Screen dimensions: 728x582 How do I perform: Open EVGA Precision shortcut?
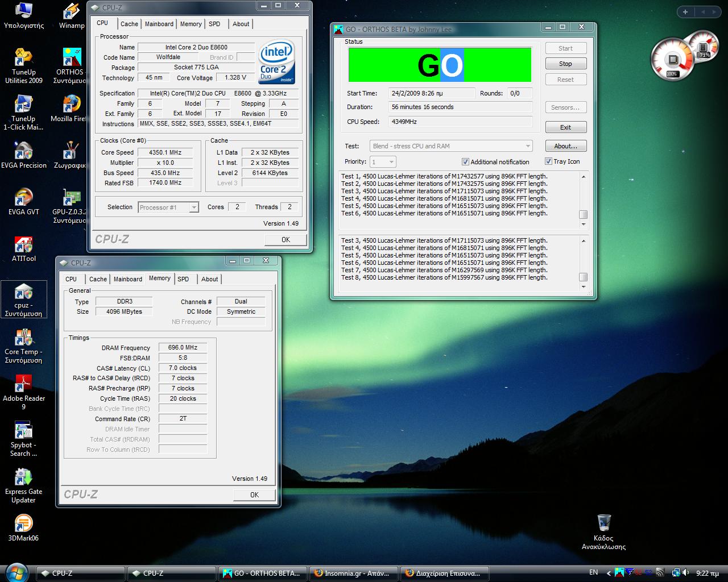click(24, 155)
